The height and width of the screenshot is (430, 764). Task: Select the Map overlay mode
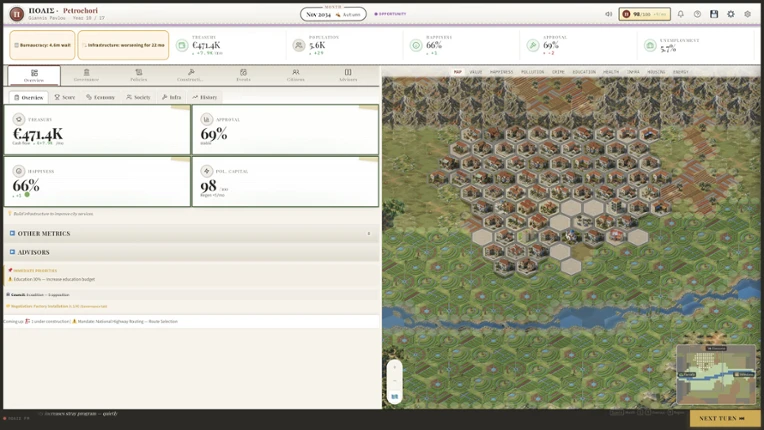pyautogui.click(x=458, y=72)
